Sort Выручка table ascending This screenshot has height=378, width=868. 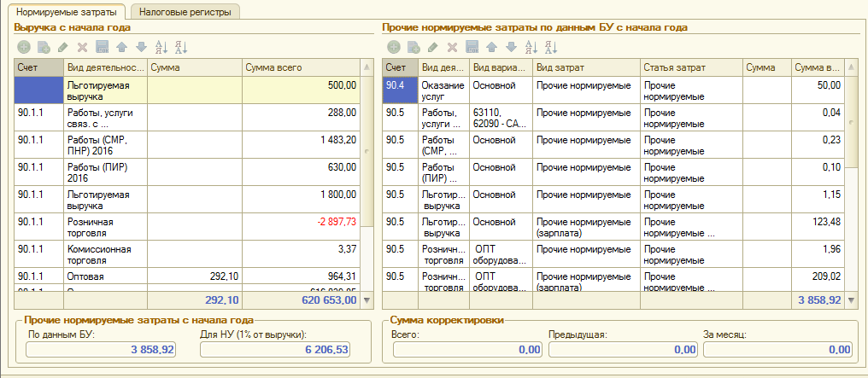(x=160, y=46)
